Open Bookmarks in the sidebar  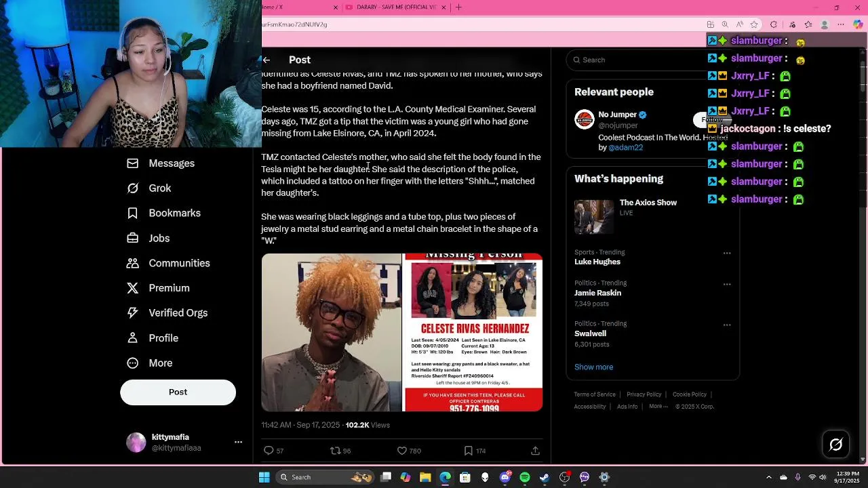point(163,213)
